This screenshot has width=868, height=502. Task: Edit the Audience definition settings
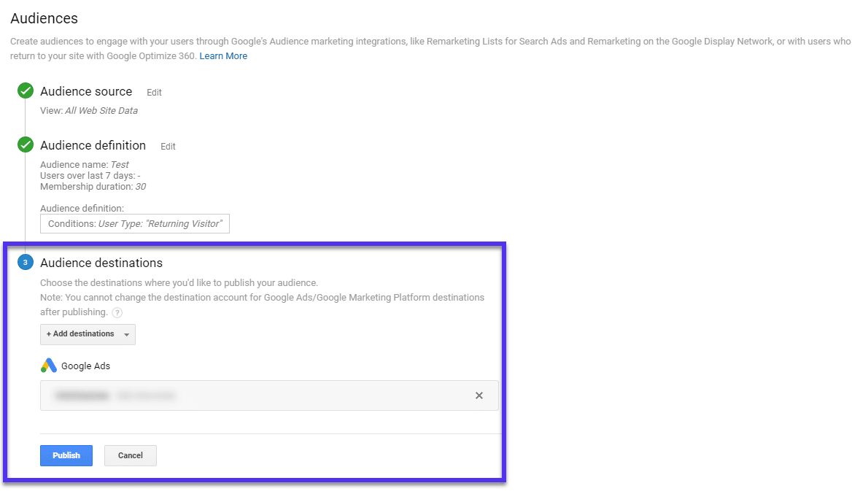pyautogui.click(x=168, y=146)
